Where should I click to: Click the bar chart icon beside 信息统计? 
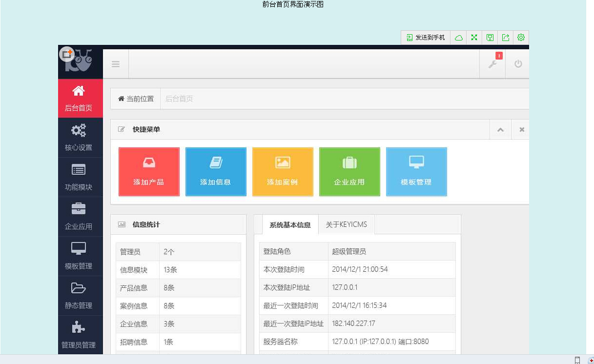coord(122,224)
